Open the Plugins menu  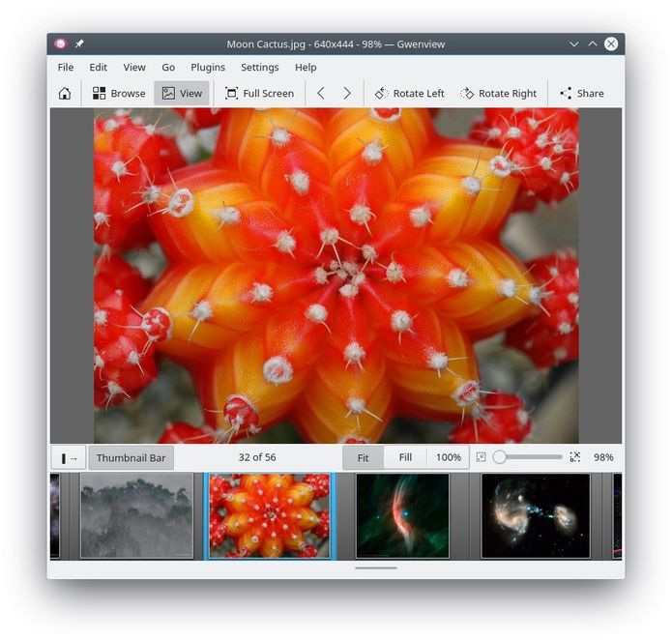click(x=208, y=68)
